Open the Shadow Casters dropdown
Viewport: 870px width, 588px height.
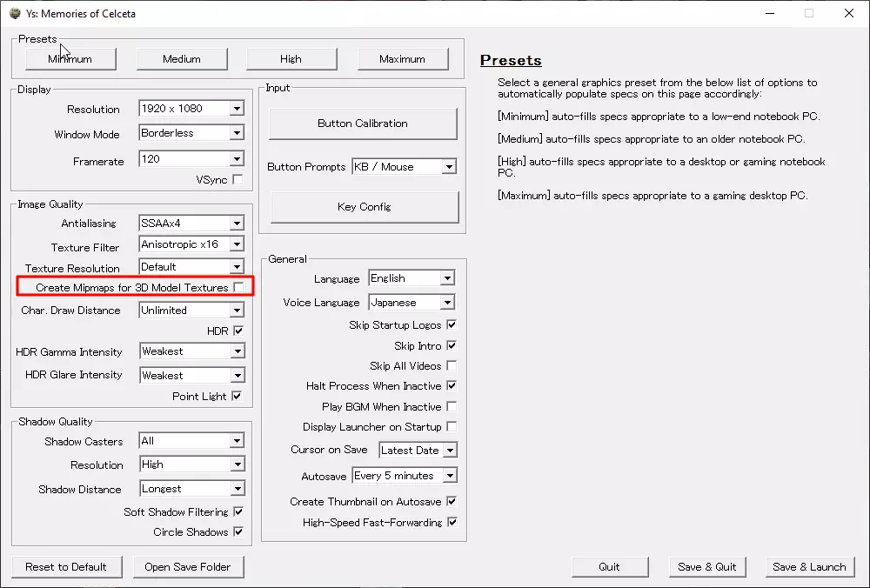[x=191, y=441]
